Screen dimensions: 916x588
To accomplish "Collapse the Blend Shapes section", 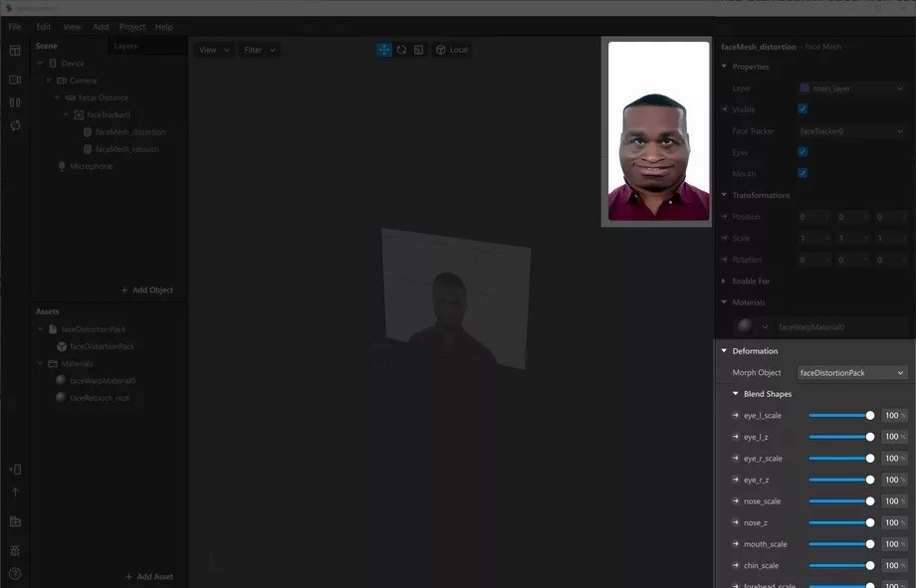I will pos(736,394).
